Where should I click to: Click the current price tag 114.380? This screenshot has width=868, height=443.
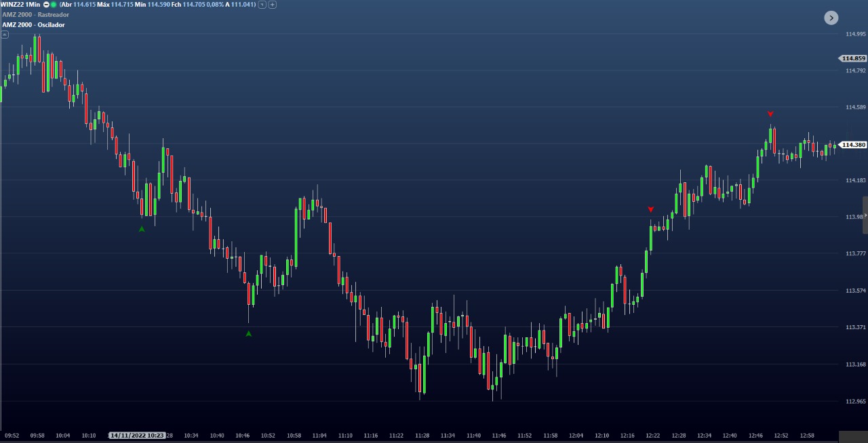tap(853, 145)
